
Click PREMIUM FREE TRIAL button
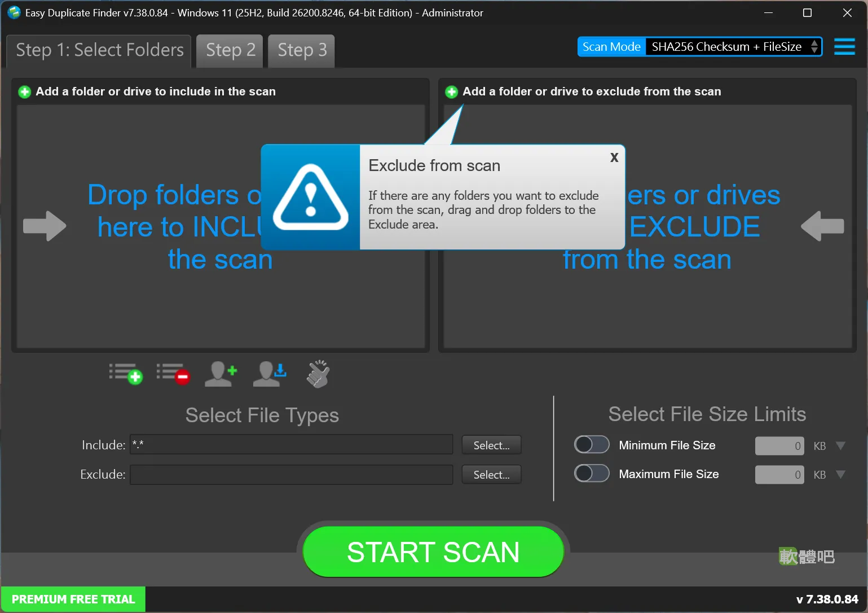click(73, 599)
